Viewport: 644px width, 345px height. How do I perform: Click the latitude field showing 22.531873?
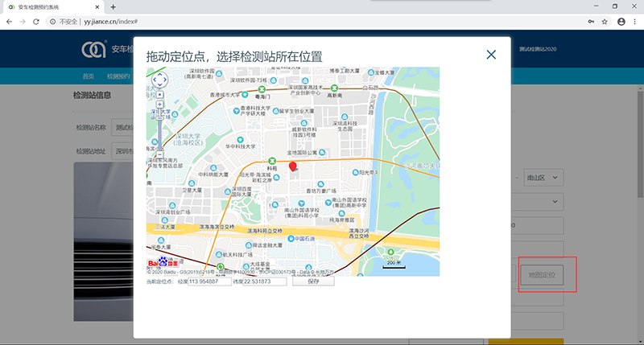click(265, 281)
